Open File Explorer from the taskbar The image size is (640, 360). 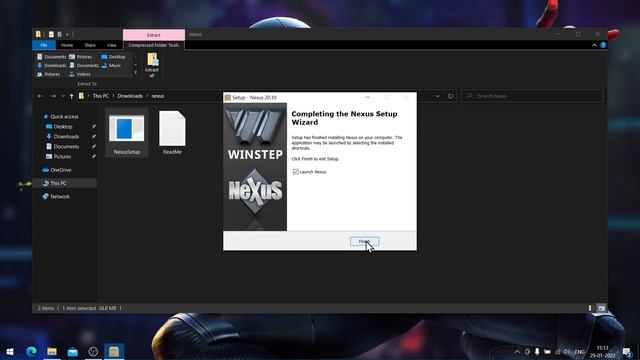[x=52, y=351]
